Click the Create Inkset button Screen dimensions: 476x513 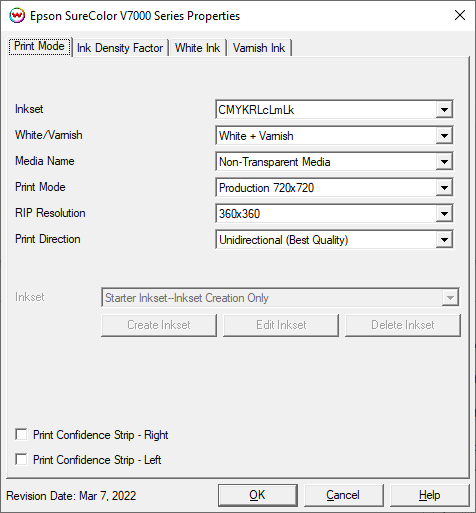point(159,325)
